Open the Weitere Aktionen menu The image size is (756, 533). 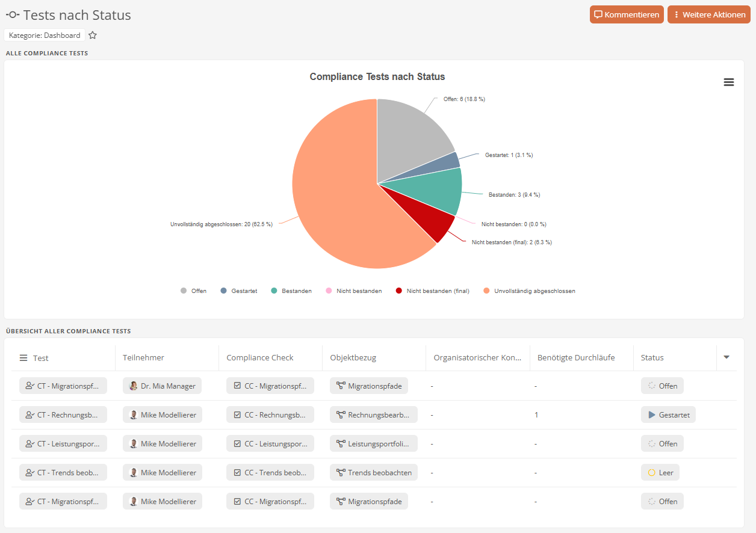[708, 14]
